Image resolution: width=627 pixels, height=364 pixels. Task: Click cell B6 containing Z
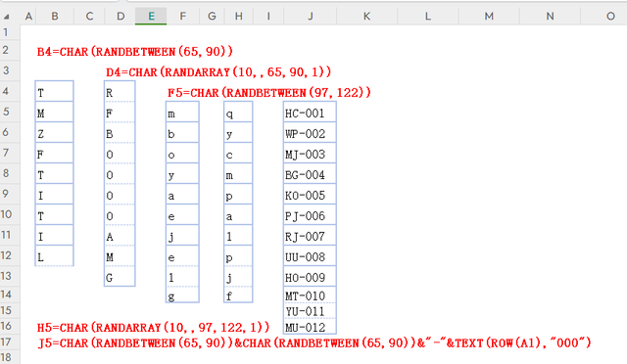coord(55,133)
